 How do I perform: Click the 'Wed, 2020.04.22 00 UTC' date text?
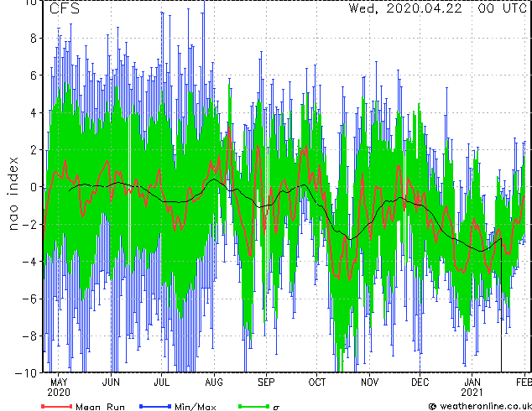[x=437, y=8]
